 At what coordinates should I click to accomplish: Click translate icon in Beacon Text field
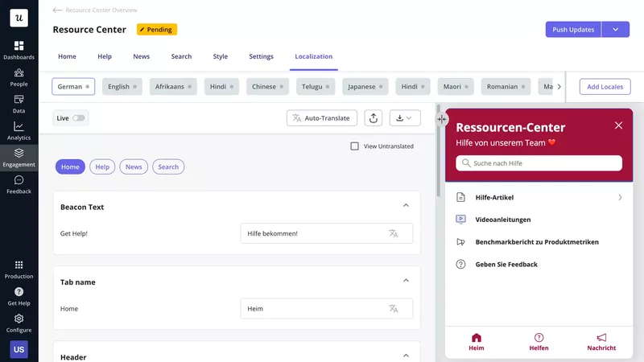[393, 233]
